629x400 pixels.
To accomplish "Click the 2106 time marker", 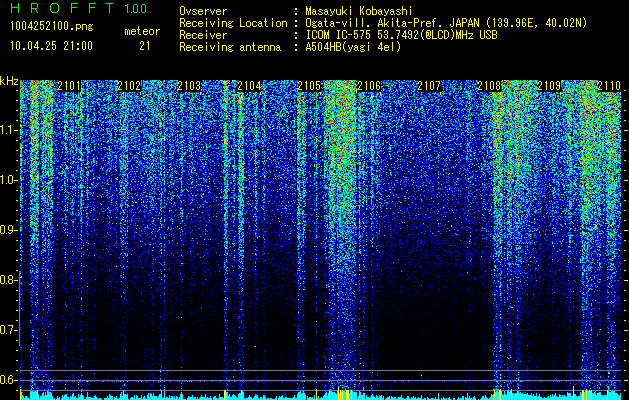I will (369, 86).
